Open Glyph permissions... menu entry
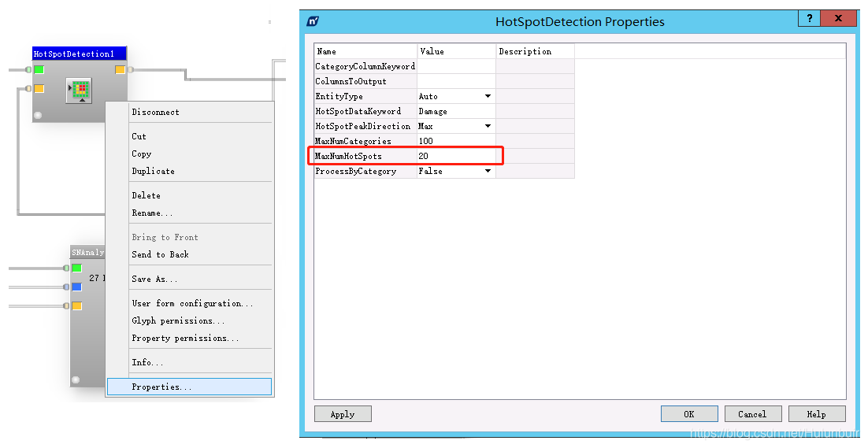The width and height of the screenshot is (868, 448). 178,320
